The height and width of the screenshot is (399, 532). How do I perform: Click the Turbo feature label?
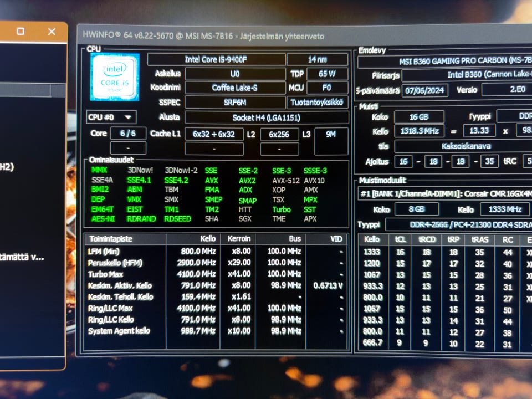coord(282,209)
